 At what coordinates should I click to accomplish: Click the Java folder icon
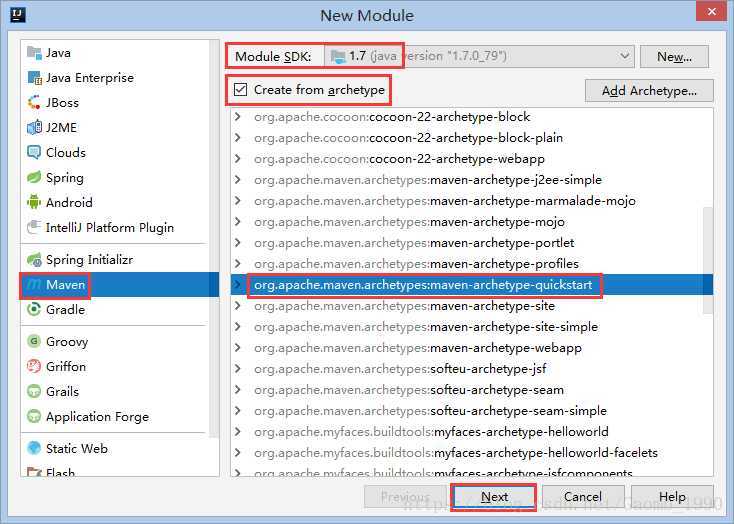click(x=34, y=52)
